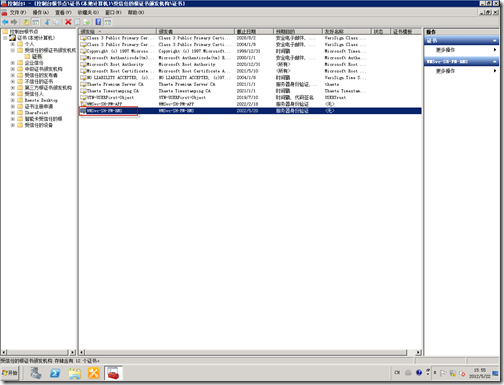Select 受信任的发布者 in the tree
This screenshot has width=504, height=385.
tap(41, 75)
